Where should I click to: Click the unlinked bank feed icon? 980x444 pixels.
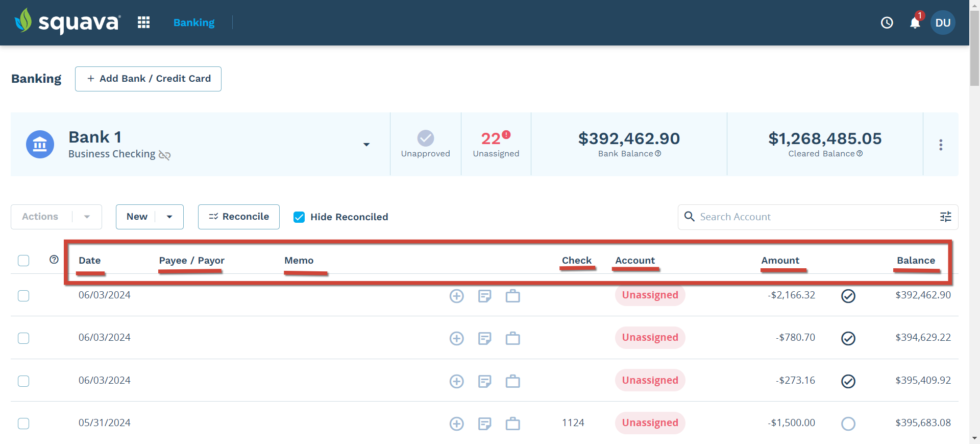164,155
